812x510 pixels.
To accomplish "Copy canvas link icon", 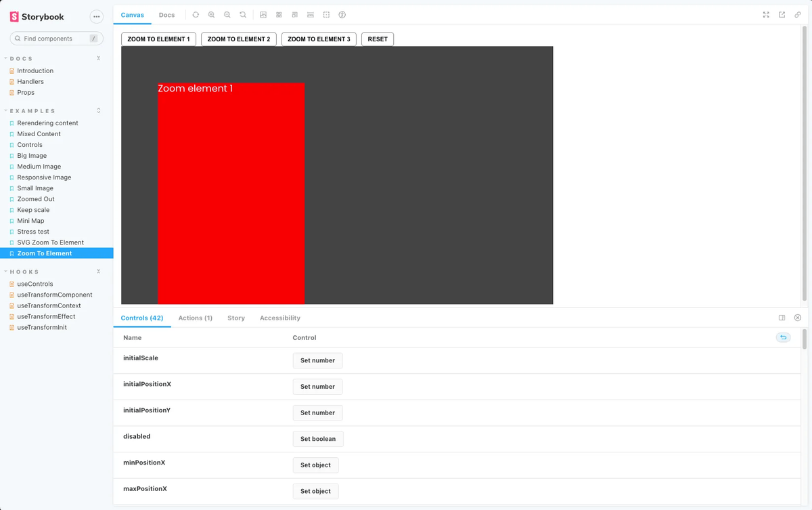I will [798, 15].
